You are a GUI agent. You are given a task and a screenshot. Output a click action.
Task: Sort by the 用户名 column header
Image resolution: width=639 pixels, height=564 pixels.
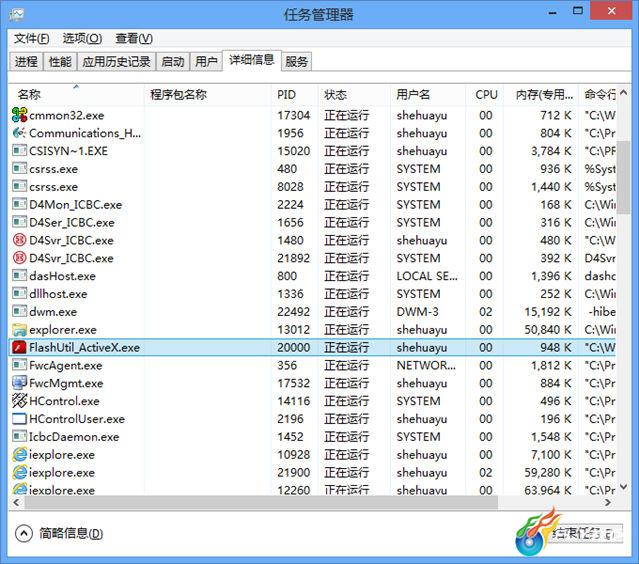427,95
